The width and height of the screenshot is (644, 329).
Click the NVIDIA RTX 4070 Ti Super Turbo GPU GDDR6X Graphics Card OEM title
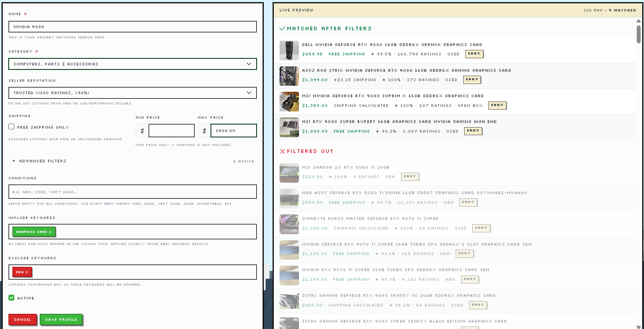coord(395,270)
